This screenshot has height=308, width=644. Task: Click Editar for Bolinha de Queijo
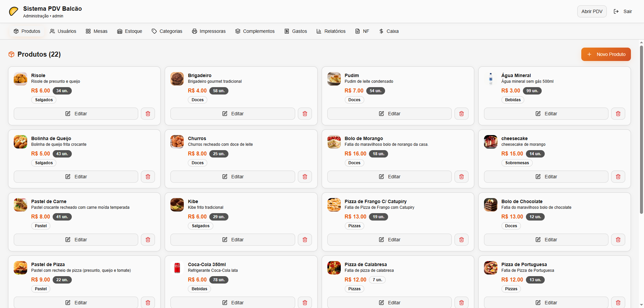click(76, 177)
